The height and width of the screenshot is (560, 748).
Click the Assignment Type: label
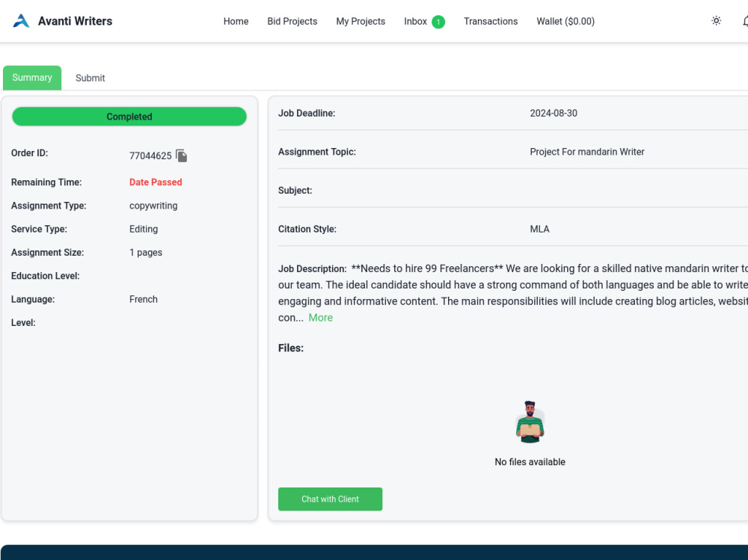click(49, 206)
